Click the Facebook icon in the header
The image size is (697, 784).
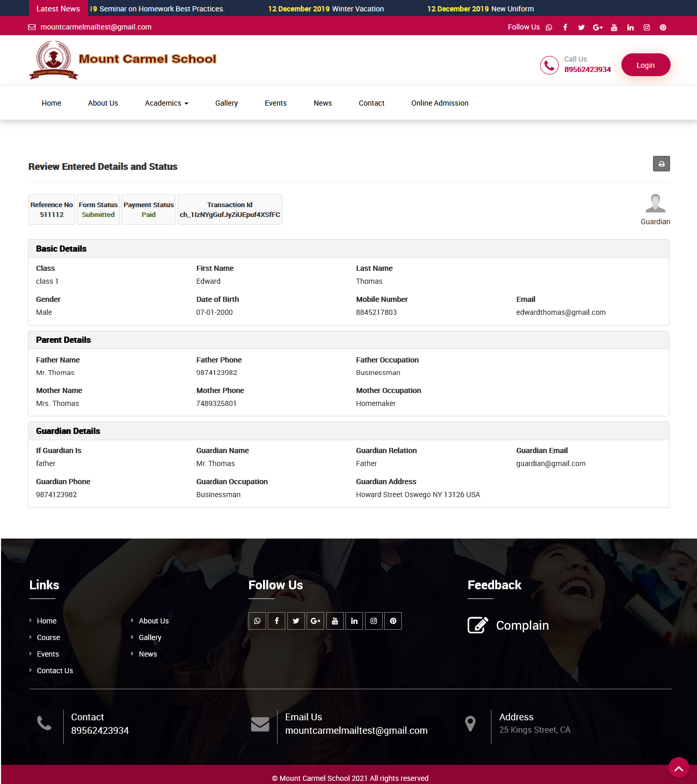tap(565, 27)
